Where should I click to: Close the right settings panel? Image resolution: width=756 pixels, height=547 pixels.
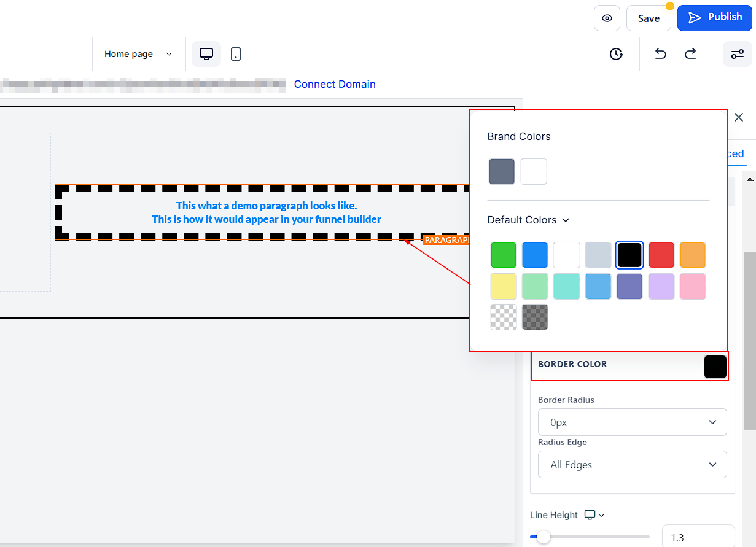click(739, 117)
